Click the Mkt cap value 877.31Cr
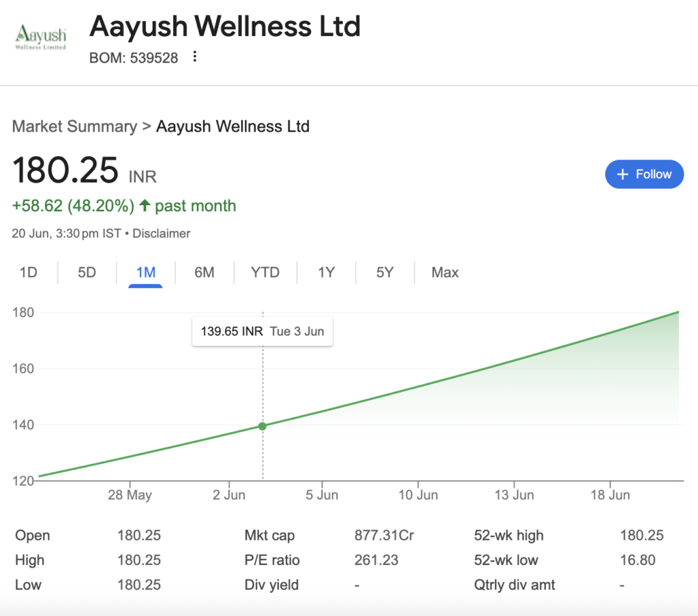This screenshot has width=698, height=616. 384,536
